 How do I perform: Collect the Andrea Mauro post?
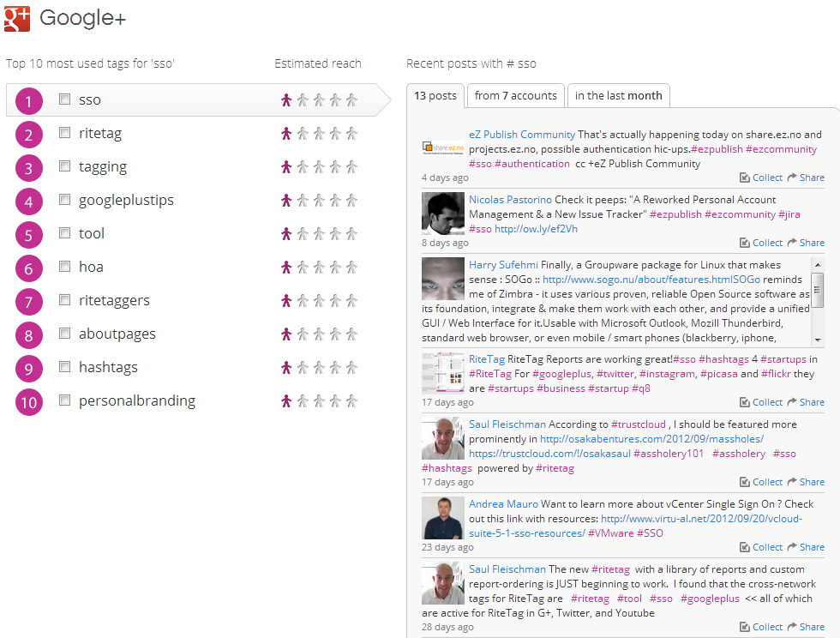click(761, 547)
